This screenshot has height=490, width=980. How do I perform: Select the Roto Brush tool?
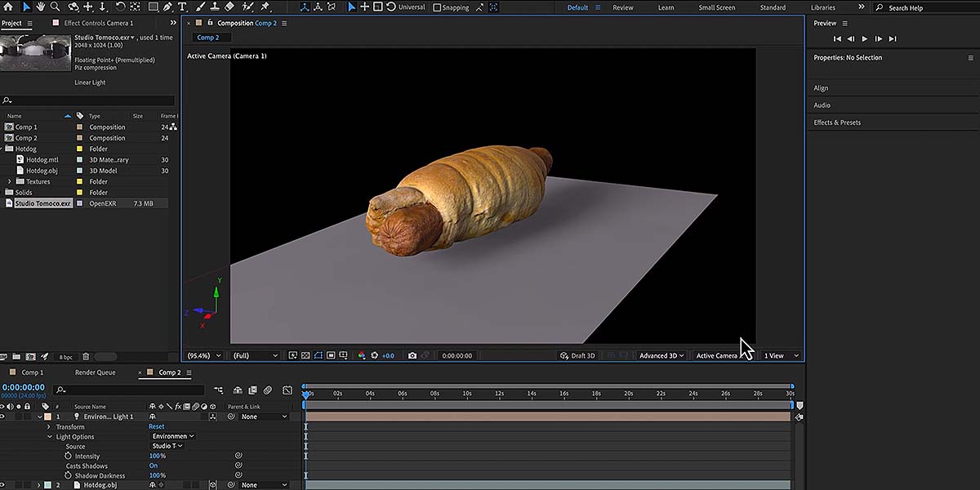(247, 7)
